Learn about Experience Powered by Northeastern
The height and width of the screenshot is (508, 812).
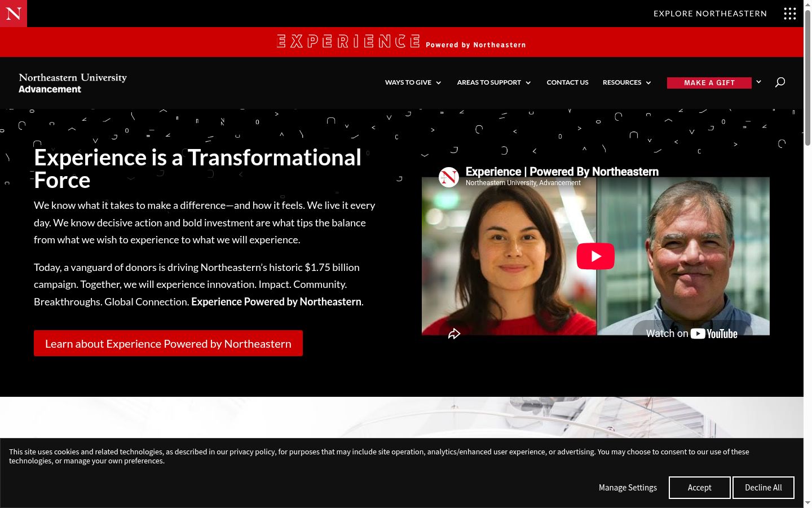[x=168, y=343]
